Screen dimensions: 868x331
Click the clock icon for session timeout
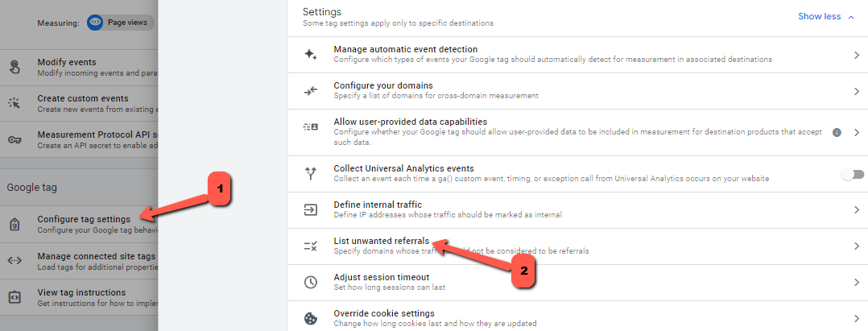[311, 283]
